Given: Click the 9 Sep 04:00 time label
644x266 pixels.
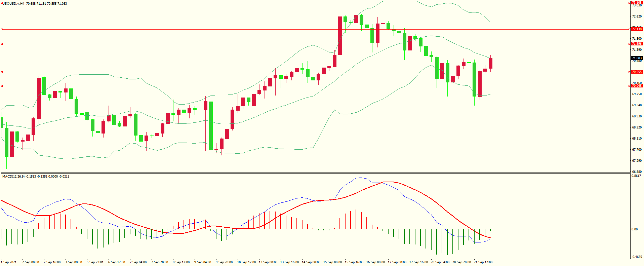Looking at the screenshot, I should coord(203,262).
